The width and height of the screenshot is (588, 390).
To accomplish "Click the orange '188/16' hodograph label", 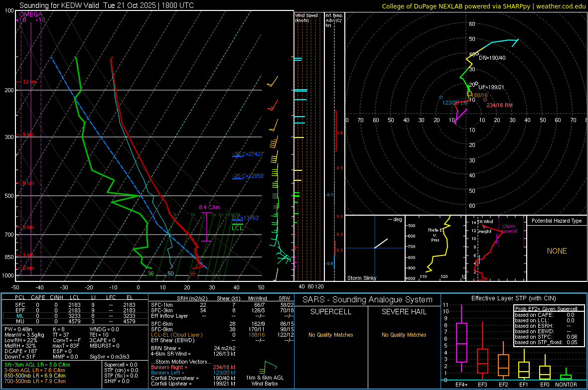I will pos(479,95).
